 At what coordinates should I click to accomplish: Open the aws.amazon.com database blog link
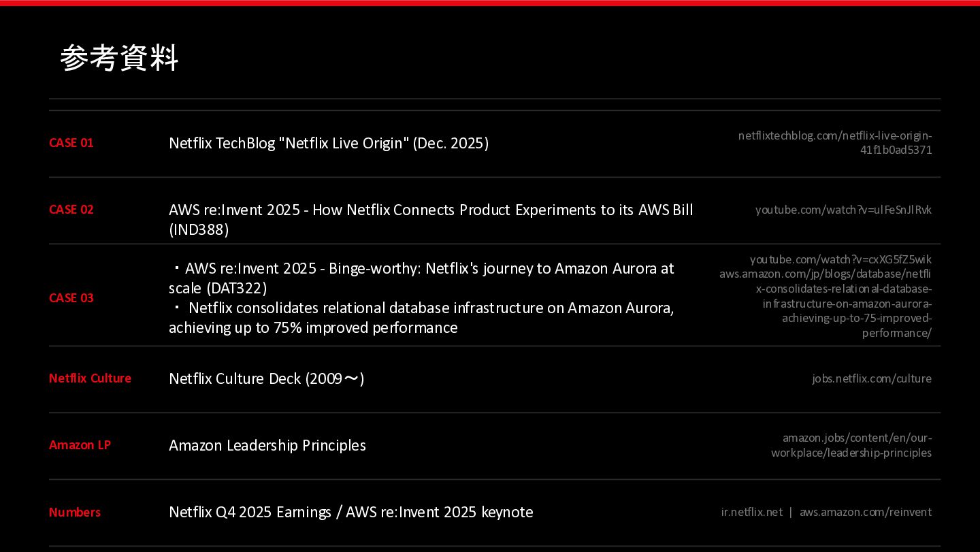[x=826, y=304]
